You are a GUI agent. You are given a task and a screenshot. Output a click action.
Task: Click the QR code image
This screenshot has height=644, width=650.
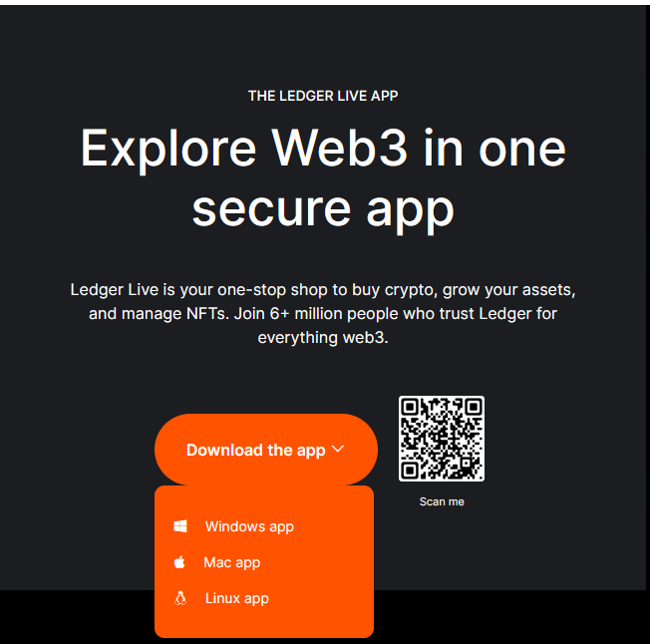[x=442, y=439]
